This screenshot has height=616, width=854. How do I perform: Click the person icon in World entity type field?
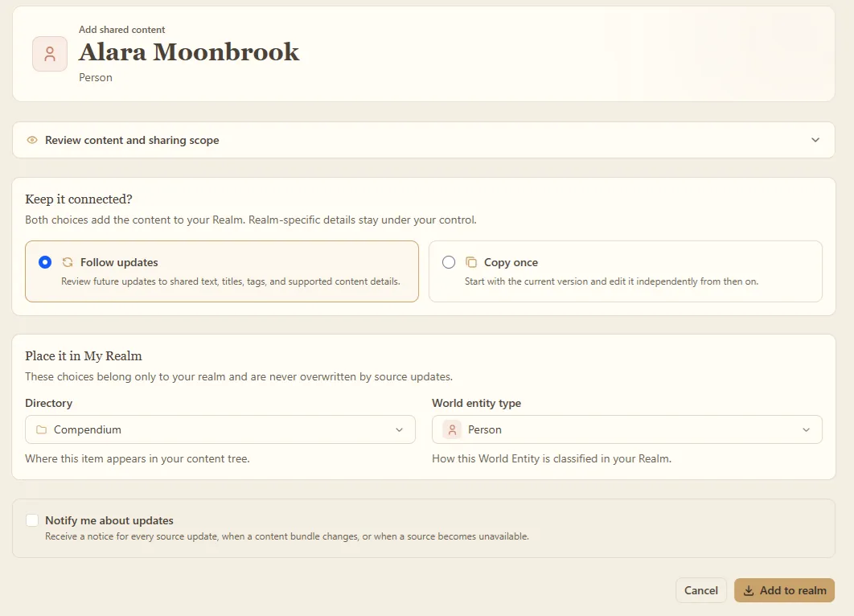[452, 429]
